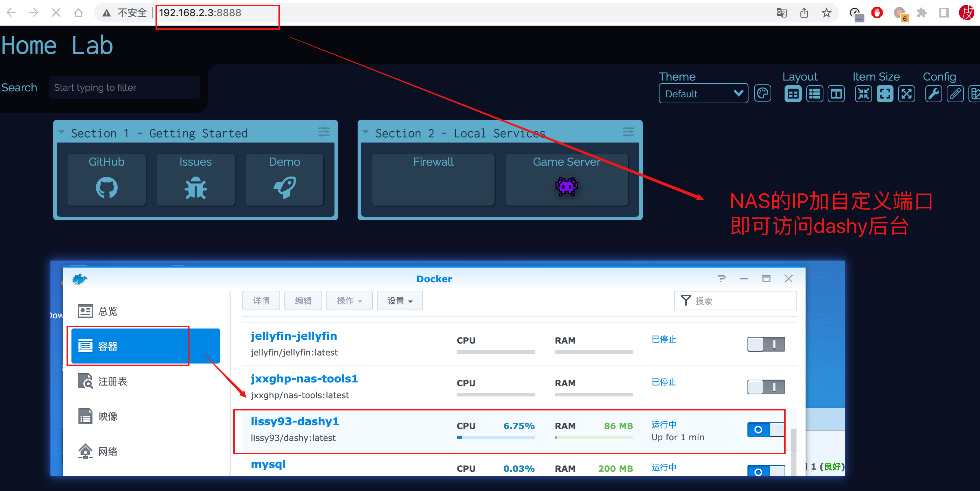
Task: Switch to 映像 in Docker sidebar
Action: coord(85,416)
